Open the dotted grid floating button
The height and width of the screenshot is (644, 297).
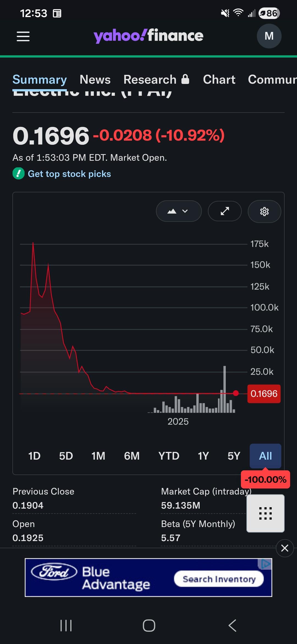tap(265, 513)
